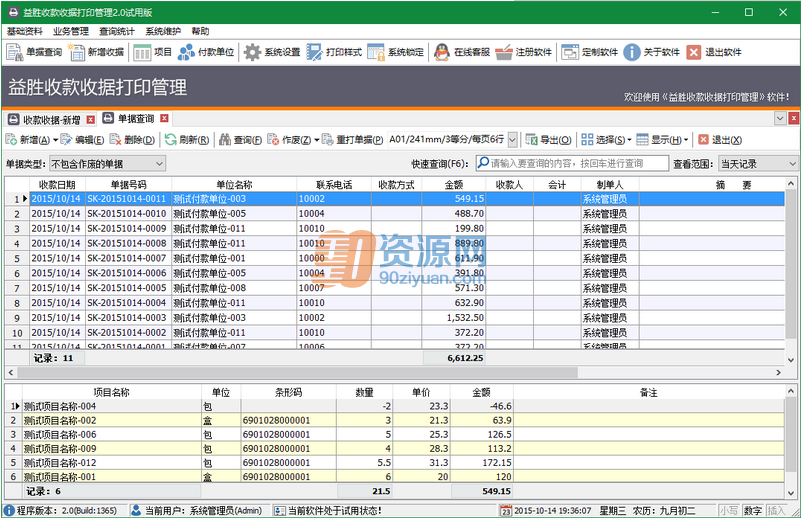
Task: Click the 删除(D) button
Action: click(132, 140)
